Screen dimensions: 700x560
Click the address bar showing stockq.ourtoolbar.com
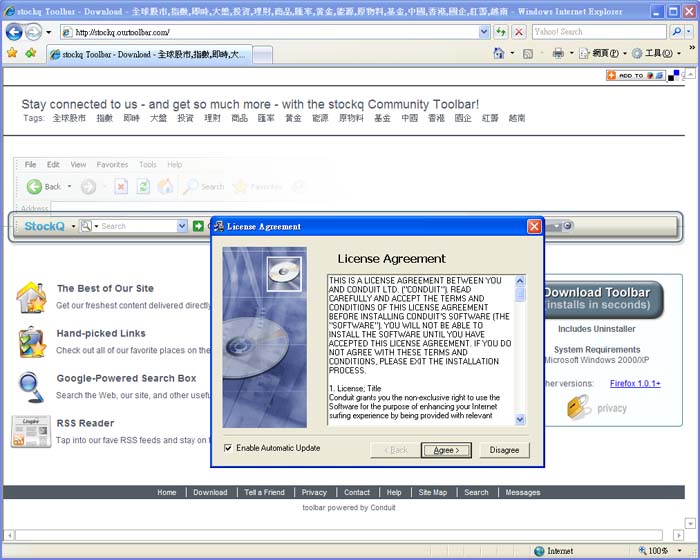pos(270,32)
